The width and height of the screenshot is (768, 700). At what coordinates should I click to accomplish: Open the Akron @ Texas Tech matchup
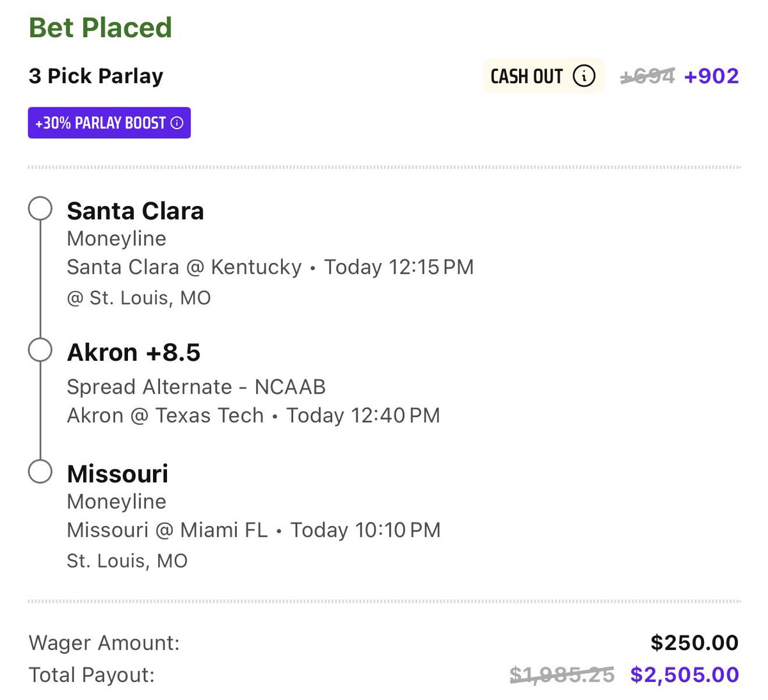pyautogui.click(x=165, y=415)
